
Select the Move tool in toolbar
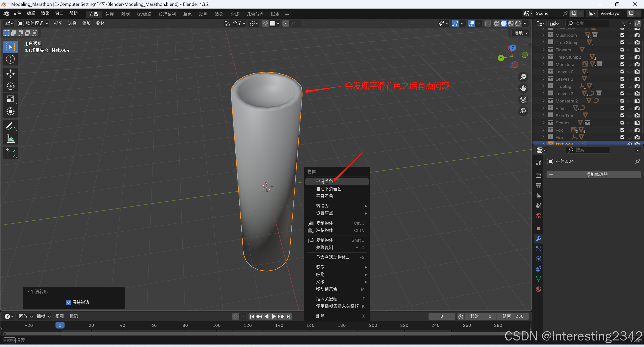click(10, 74)
